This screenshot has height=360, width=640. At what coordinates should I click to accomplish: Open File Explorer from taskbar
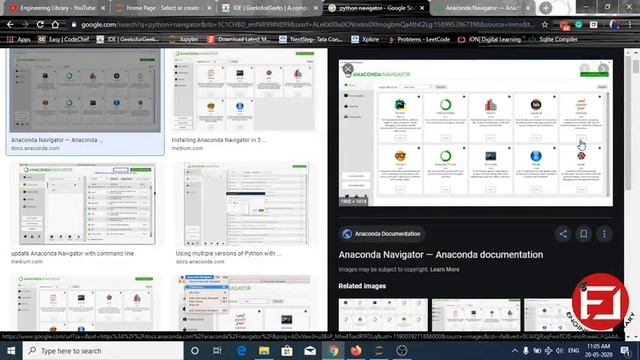264,351
